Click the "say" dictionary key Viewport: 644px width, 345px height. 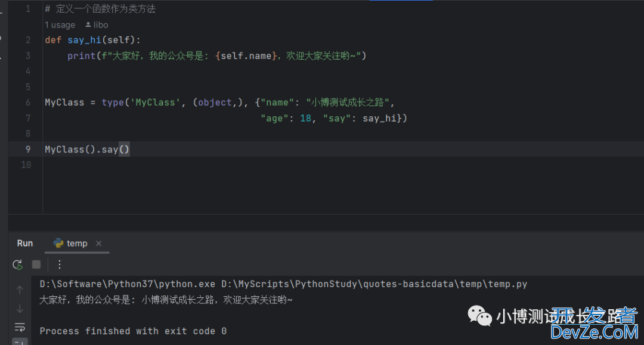336,119
